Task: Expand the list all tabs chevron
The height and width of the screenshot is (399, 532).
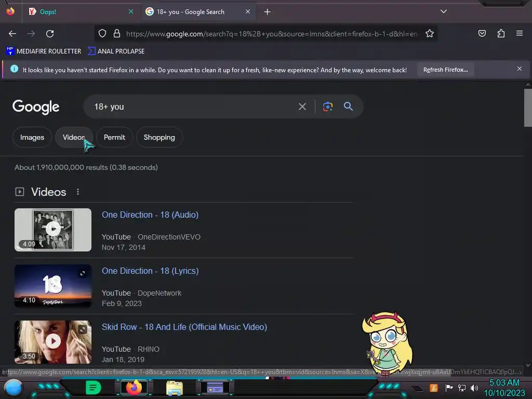Action: click(444, 11)
